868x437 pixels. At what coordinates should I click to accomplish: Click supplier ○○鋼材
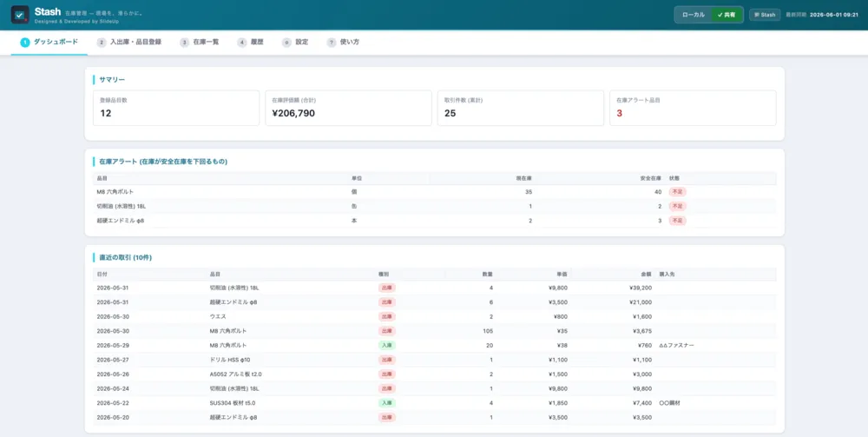coord(670,402)
